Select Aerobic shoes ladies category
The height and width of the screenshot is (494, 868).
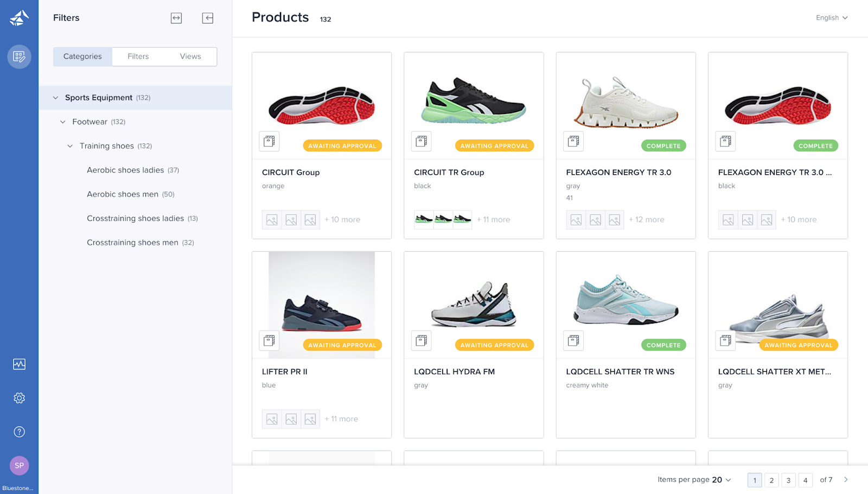coord(133,170)
